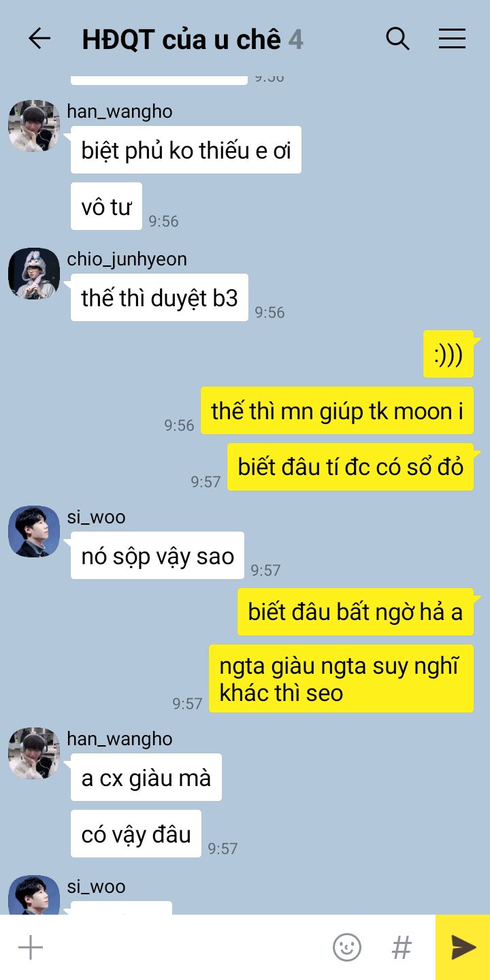Select the message 'biệt phủ ko thiếu e ơi'
Screen dimensions: 490x980
pyautogui.click(x=186, y=150)
